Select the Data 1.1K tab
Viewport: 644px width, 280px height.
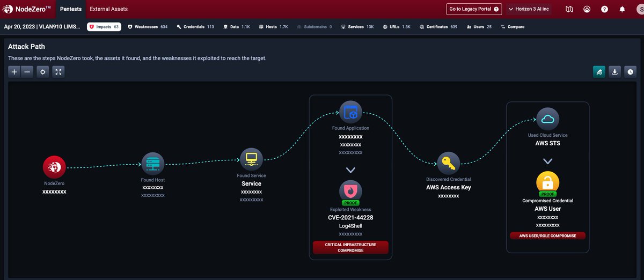237,27
